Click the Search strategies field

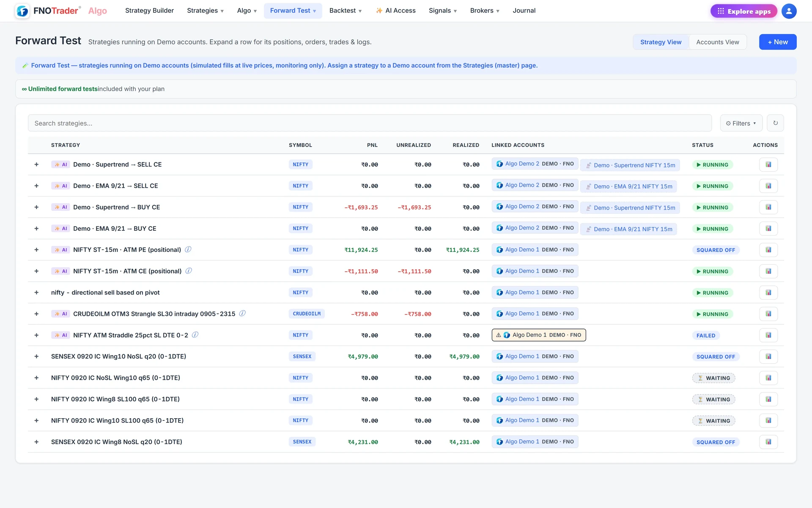370,123
